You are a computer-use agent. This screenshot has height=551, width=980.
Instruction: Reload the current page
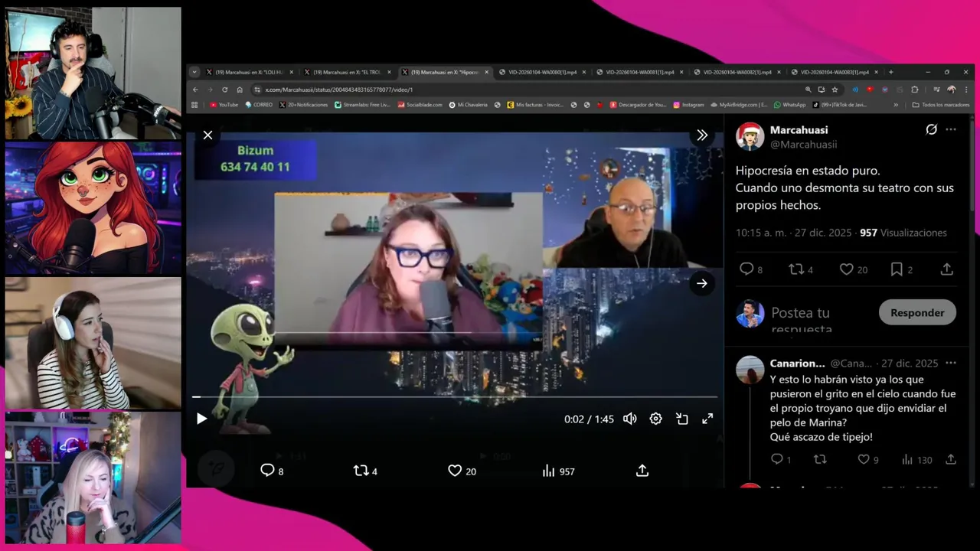tap(225, 90)
